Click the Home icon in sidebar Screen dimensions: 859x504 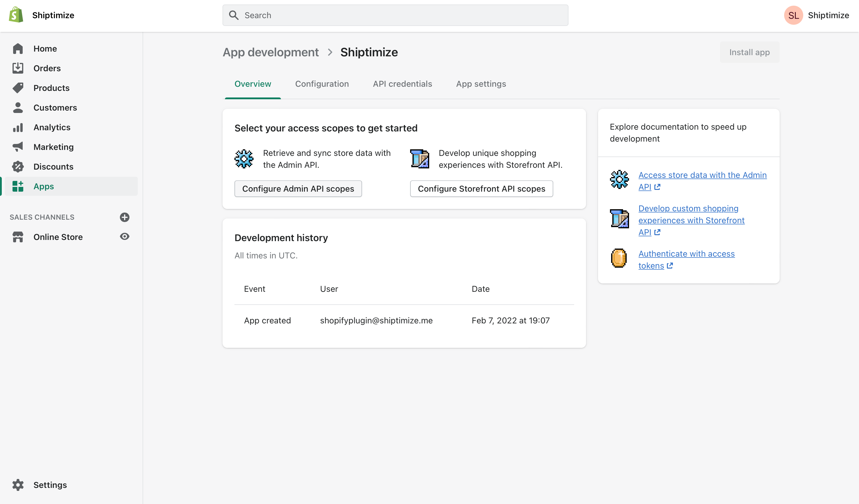point(18,49)
